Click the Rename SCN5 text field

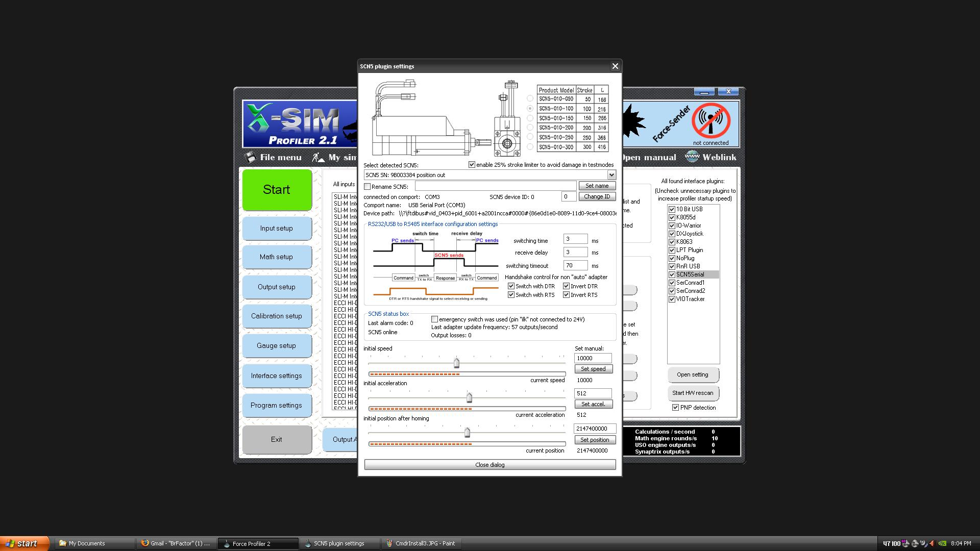click(496, 186)
